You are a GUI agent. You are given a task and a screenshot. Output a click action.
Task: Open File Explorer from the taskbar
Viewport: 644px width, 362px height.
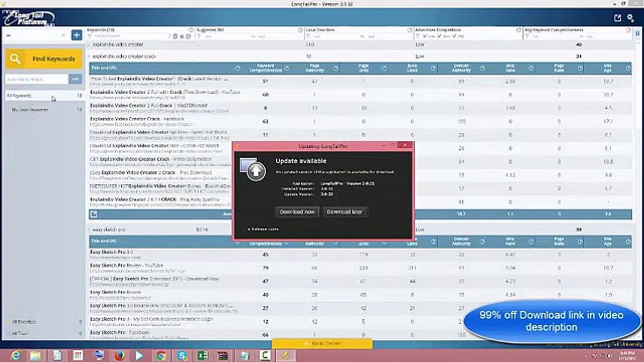coord(36,355)
